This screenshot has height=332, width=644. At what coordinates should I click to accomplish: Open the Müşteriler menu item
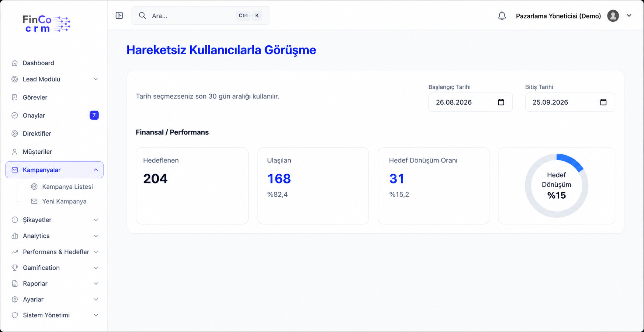(55, 152)
